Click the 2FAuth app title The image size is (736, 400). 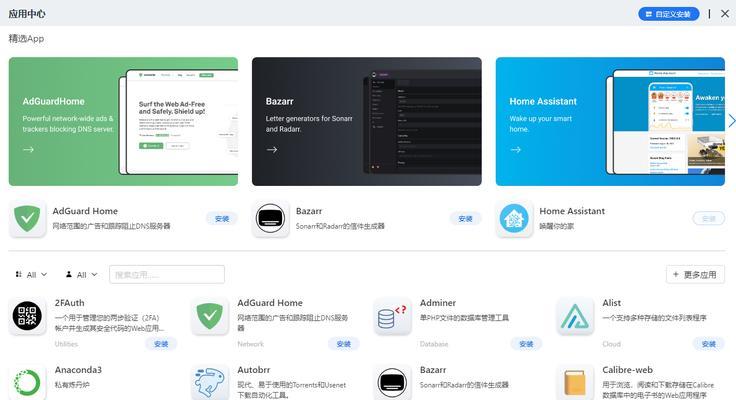(x=69, y=303)
